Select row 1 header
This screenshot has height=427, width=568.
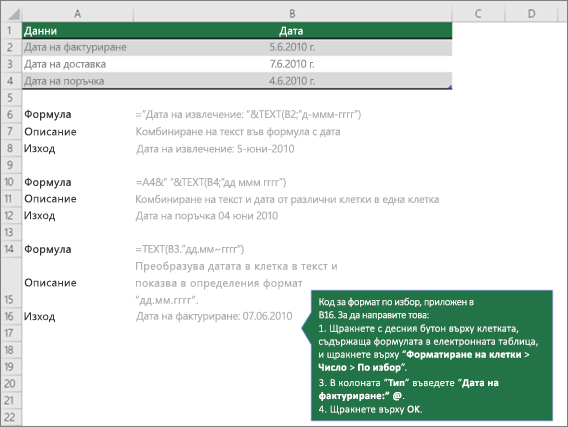point(10,30)
